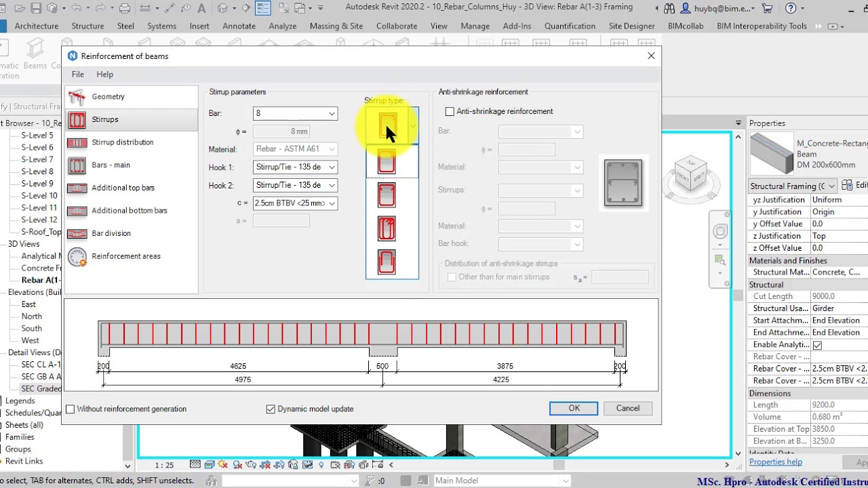Select the S-Level 10 view in Project Browser
Image resolution: width=868 pixels, height=488 pixels.
(x=39, y=196)
